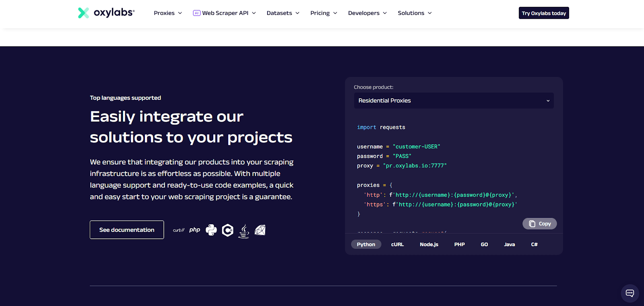
Task: Click the paragraph starting 'We ensure that integrating'
Action: tap(192, 179)
